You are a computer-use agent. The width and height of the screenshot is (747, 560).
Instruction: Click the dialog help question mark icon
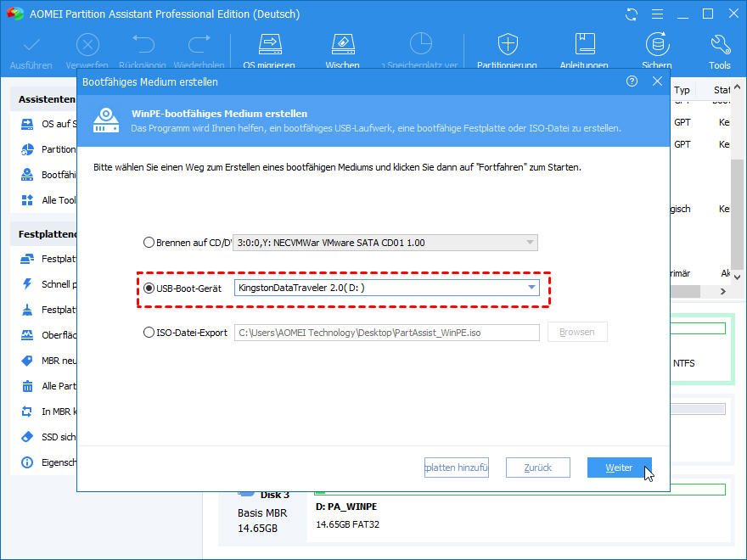632,81
